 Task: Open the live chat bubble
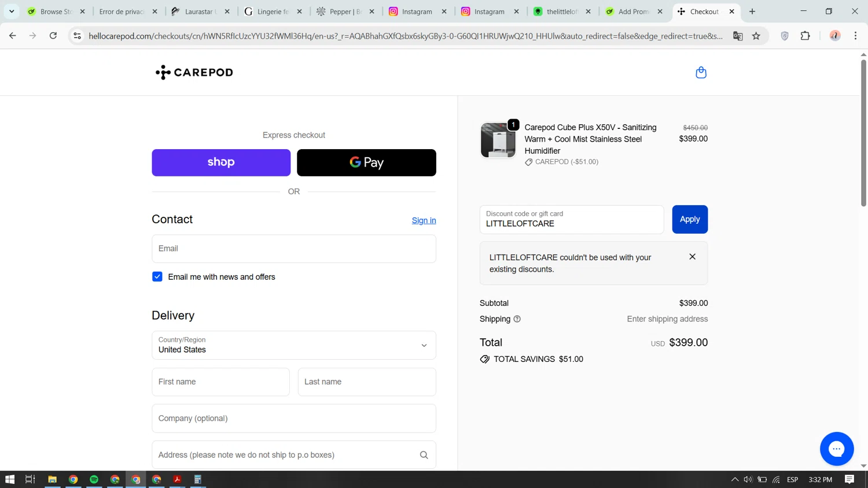[x=837, y=449]
